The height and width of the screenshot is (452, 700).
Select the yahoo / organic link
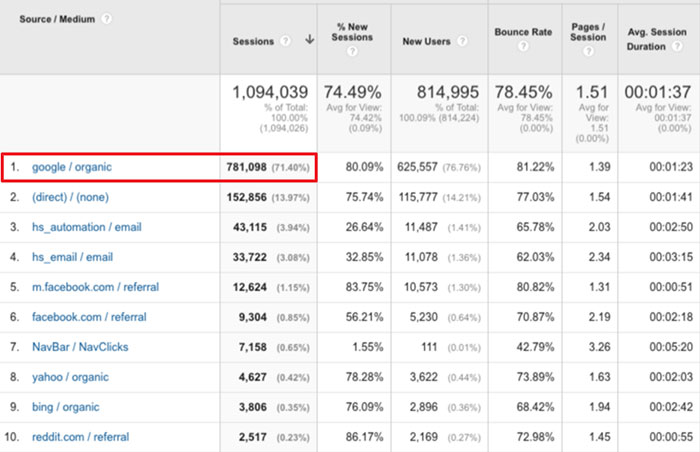70,377
